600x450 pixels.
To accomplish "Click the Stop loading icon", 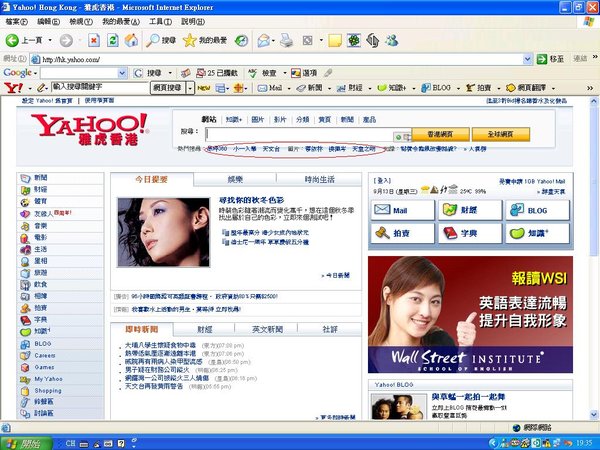I will (94, 40).
